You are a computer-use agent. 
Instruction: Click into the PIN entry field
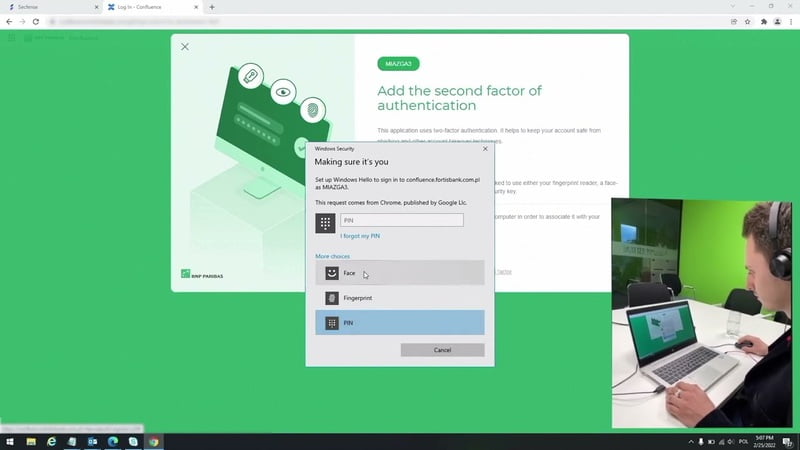(x=401, y=220)
